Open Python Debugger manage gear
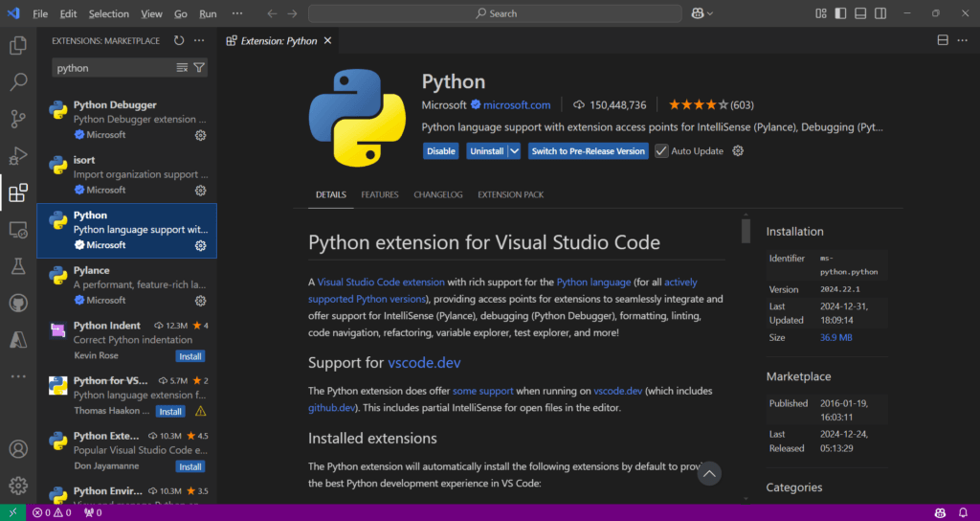Screen dimensions: 980x521 click(x=201, y=135)
